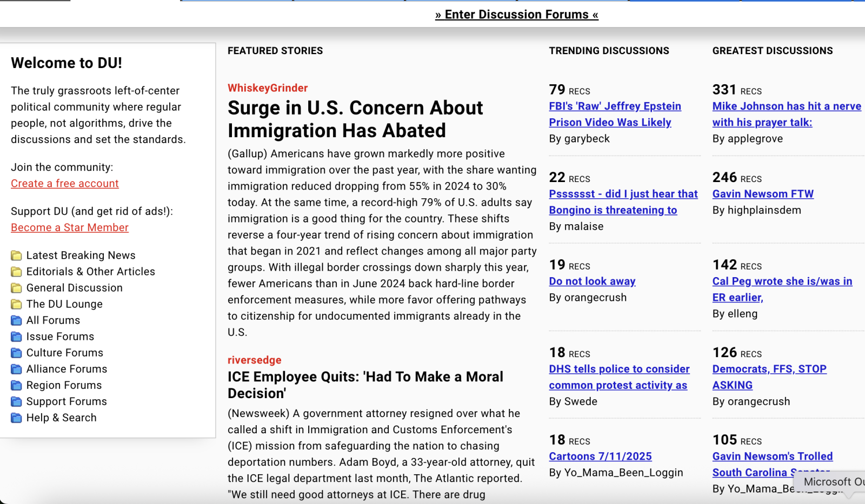Click the 105 RECS count

click(737, 440)
